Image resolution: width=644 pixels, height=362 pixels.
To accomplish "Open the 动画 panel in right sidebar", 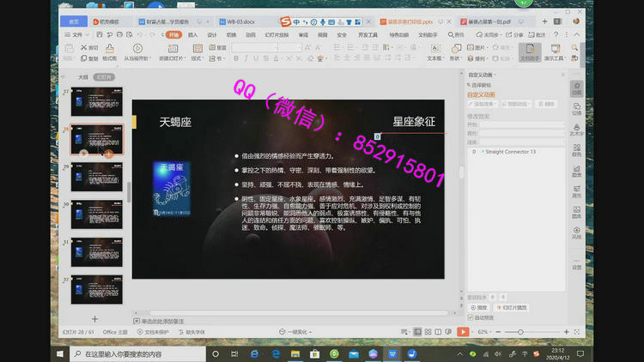I will [577, 88].
